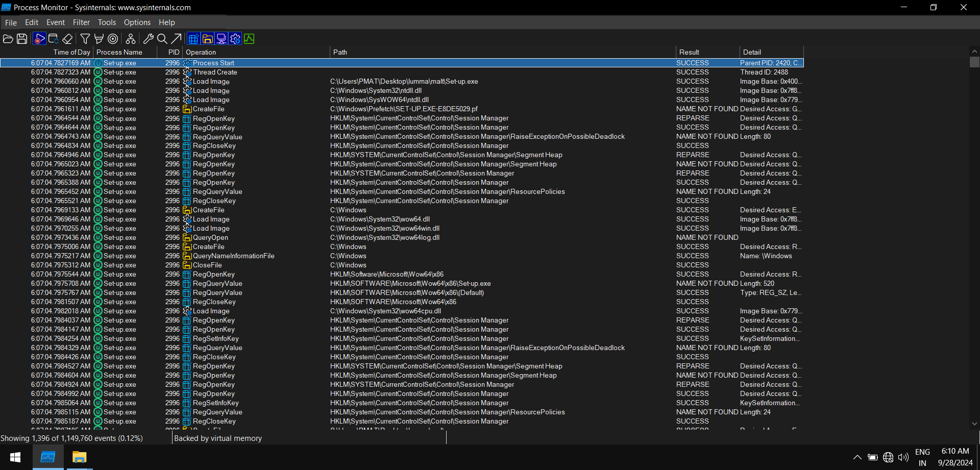Image resolution: width=980 pixels, height=470 pixels.
Task: Click the Path column header
Action: (x=503, y=52)
